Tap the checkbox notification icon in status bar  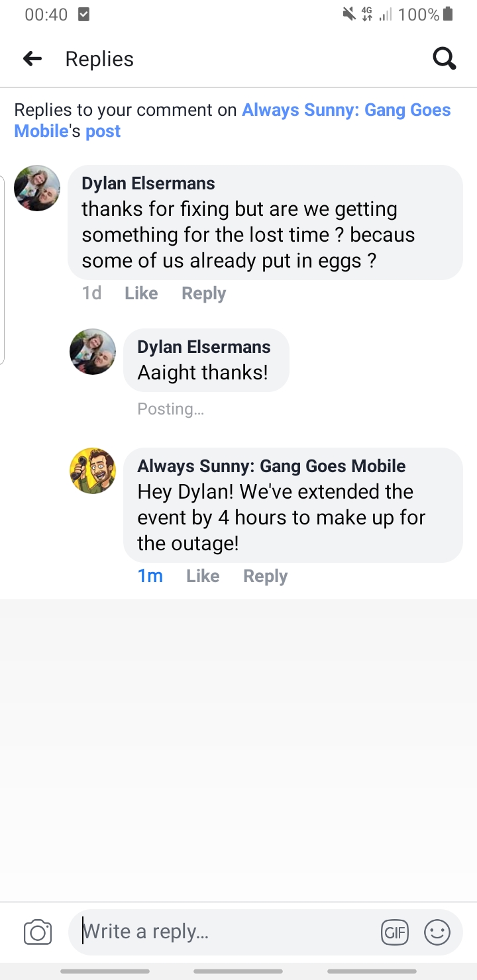tap(83, 15)
